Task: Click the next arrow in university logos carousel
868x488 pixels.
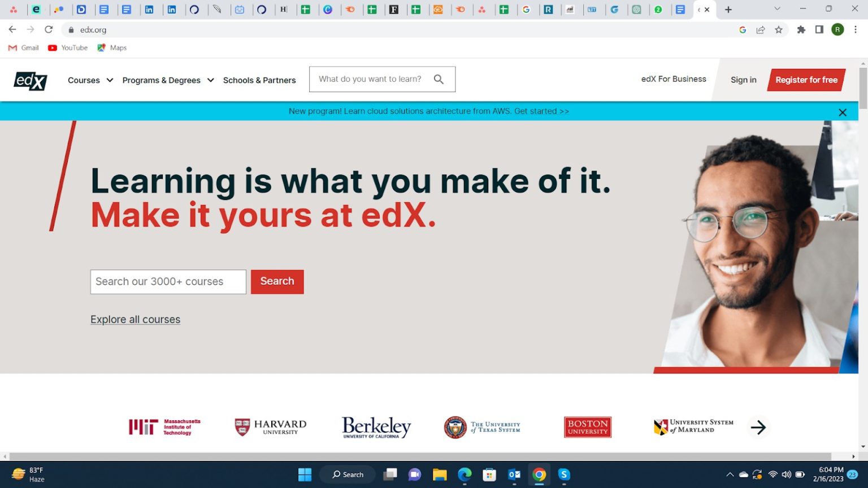Action: pyautogui.click(x=758, y=427)
